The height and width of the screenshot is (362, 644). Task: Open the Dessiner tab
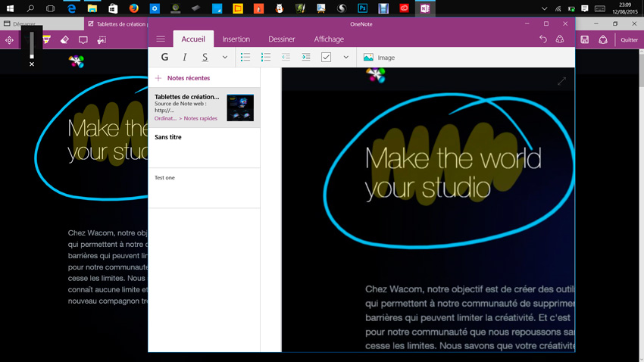pyautogui.click(x=282, y=39)
